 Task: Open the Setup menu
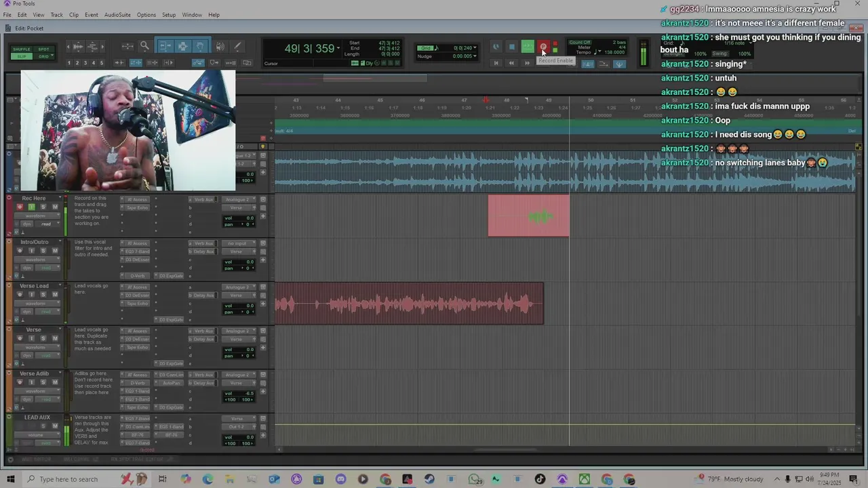[169, 15]
